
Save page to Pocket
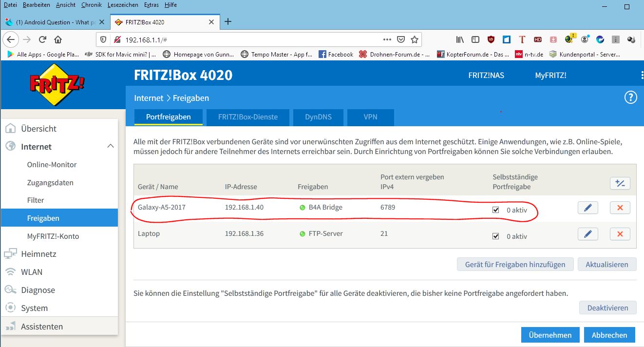click(400, 39)
